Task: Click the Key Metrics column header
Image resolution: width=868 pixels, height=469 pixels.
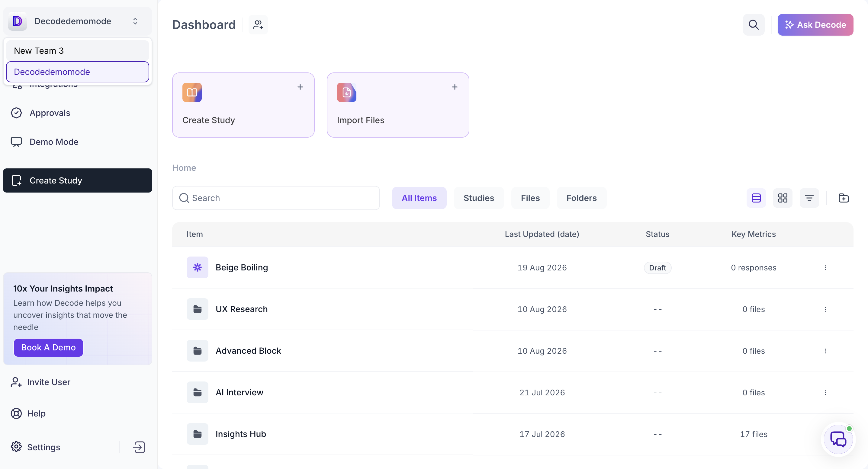Action: click(754, 234)
